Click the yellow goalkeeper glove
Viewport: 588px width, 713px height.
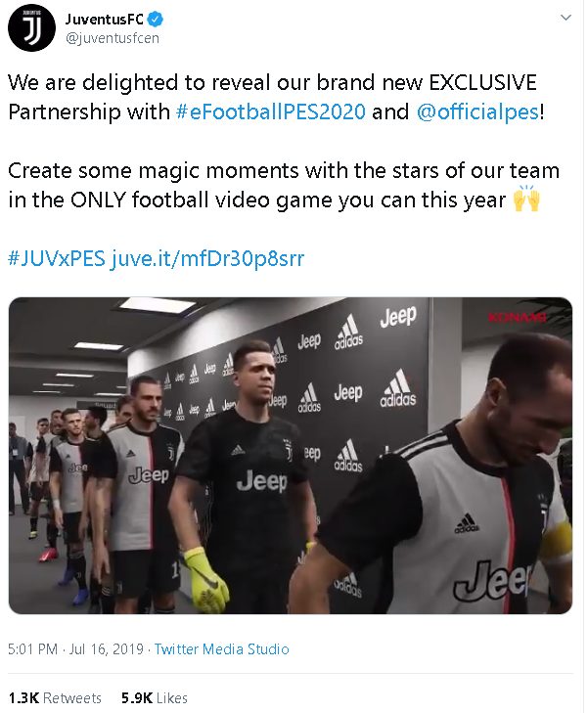[205, 579]
